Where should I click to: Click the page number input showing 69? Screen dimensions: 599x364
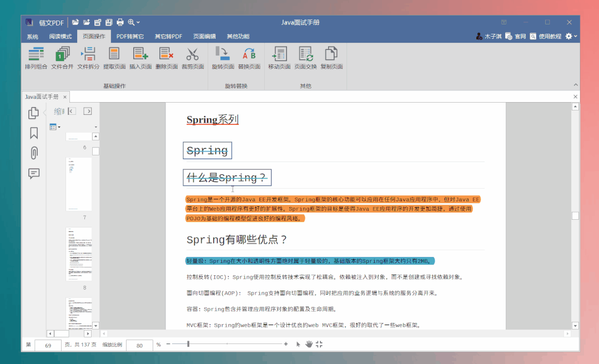click(x=48, y=345)
